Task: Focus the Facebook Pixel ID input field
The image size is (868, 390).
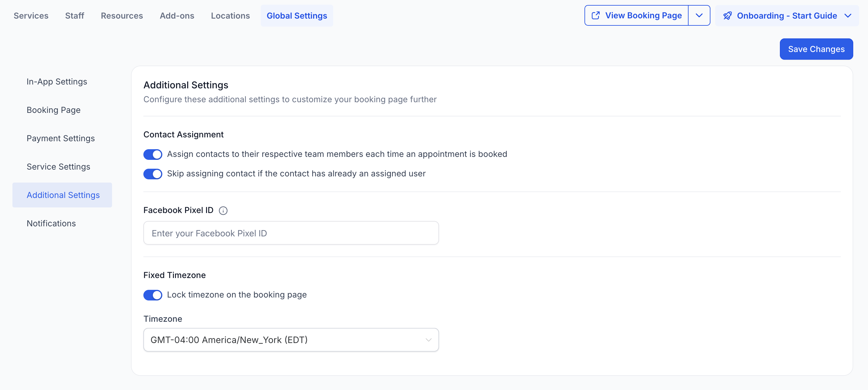Action: pyautogui.click(x=291, y=233)
